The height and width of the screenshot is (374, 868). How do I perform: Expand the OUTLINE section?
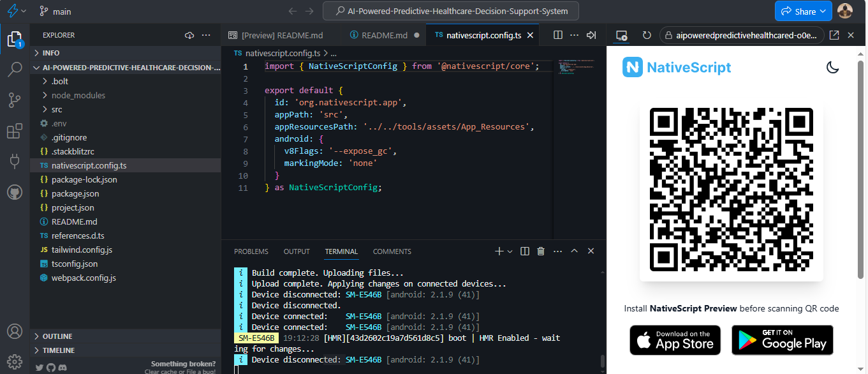tap(126, 336)
